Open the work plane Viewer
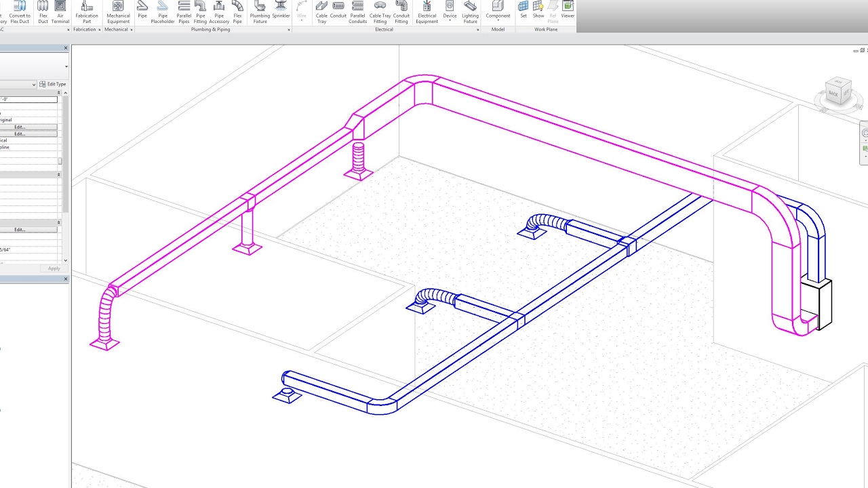868x488 pixels. pyautogui.click(x=568, y=10)
